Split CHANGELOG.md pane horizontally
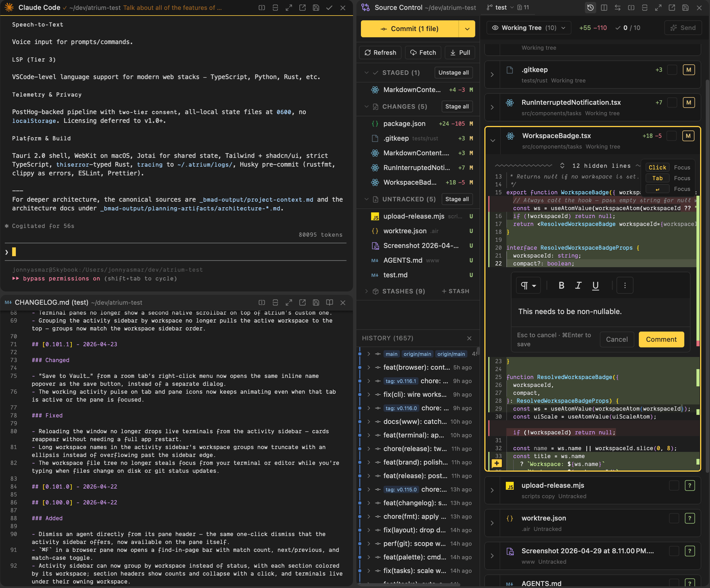This screenshot has height=588, width=710. pyautogui.click(x=275, y=302)
